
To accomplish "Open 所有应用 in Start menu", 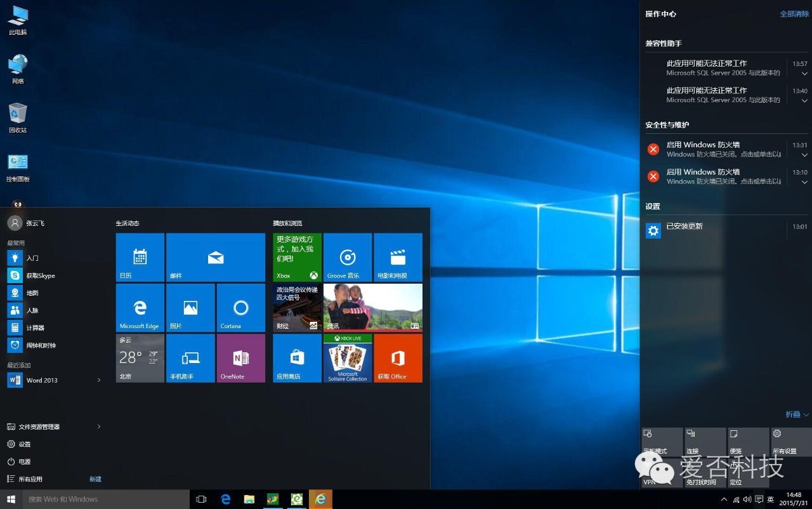I will 30,479.
